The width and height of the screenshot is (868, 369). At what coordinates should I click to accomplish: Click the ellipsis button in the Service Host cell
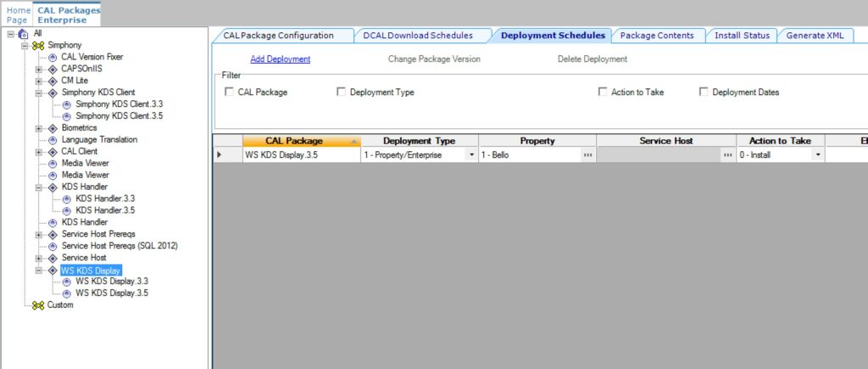(x=727, y=155)
